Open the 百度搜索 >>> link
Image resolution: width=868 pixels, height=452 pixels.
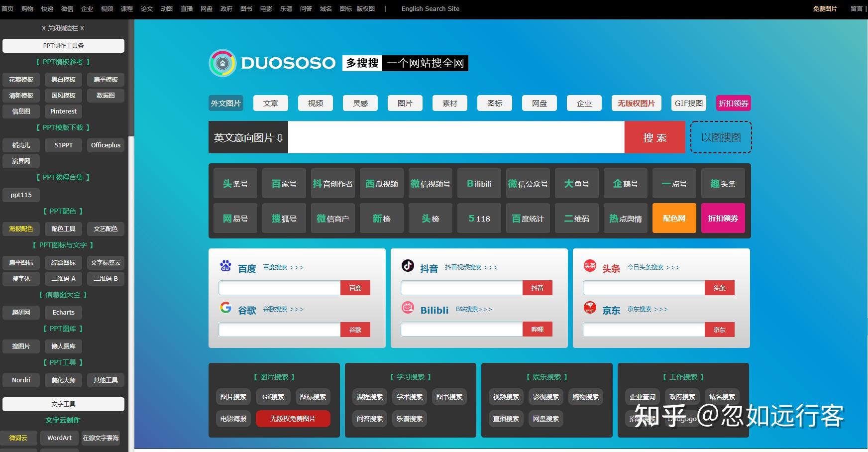tap(283, 267)
